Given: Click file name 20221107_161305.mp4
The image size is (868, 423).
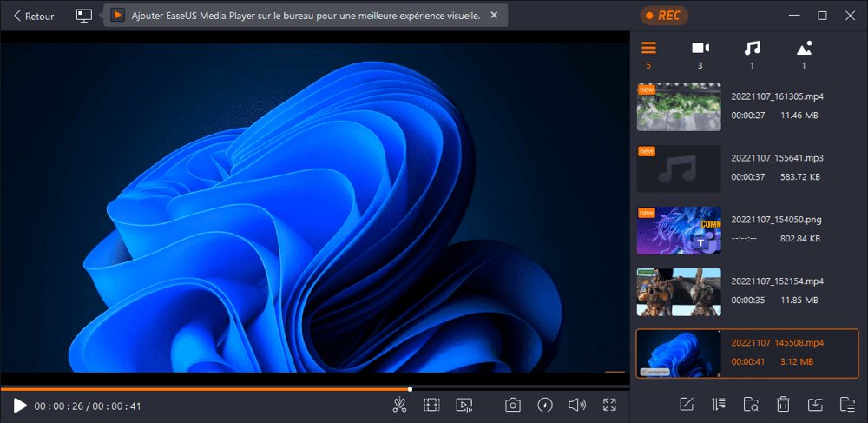Looking at the screenshot, I should coord(777,96).
